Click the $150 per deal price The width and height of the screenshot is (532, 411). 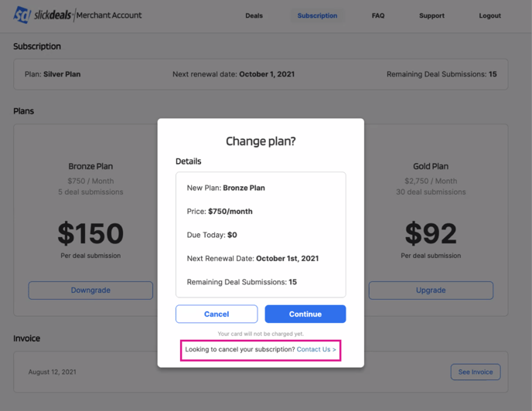click(x=90, y=233)
